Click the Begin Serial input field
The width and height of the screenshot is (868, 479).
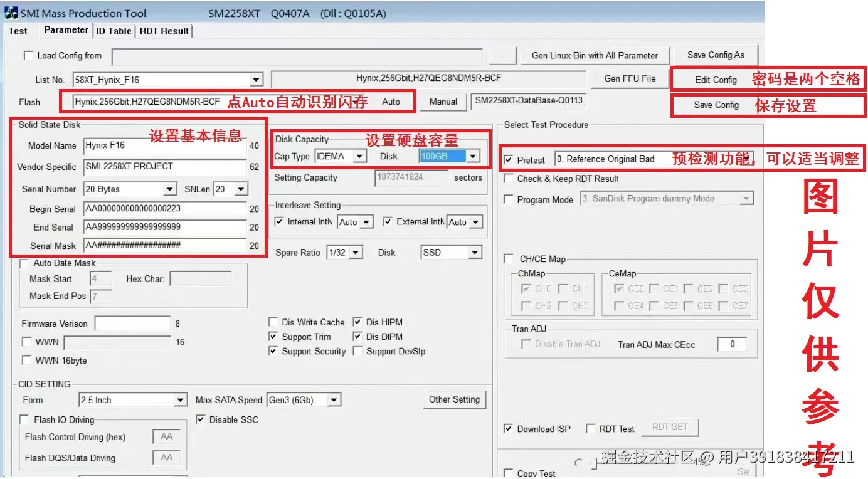coord(165,209)
